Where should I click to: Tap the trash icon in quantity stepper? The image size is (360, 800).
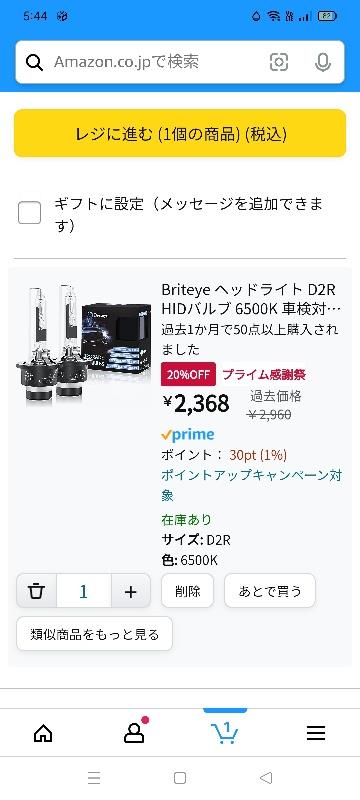[x=36, y=591]
